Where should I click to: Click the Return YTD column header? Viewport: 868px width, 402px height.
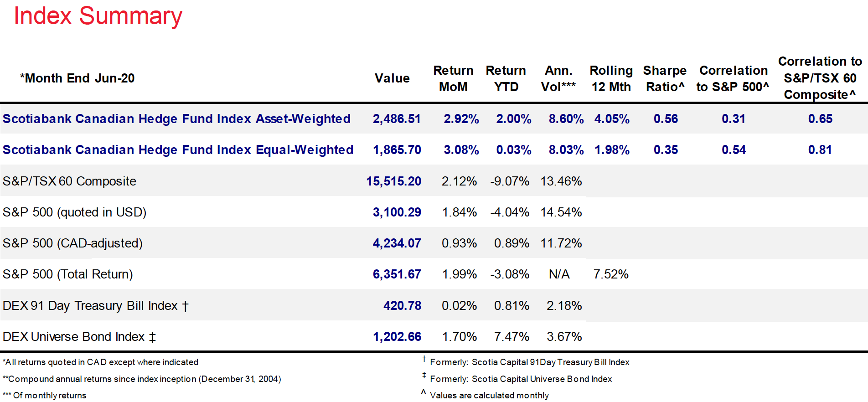point(506,78)
